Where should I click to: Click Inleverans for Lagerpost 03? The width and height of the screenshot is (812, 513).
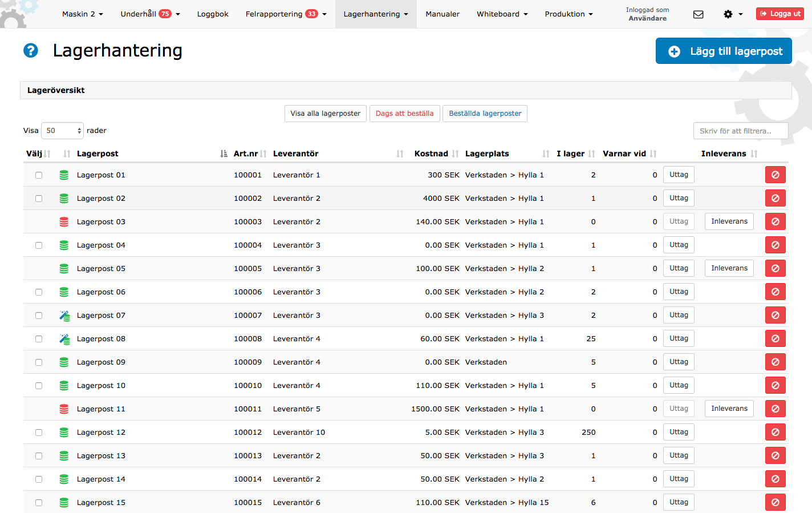729,221
